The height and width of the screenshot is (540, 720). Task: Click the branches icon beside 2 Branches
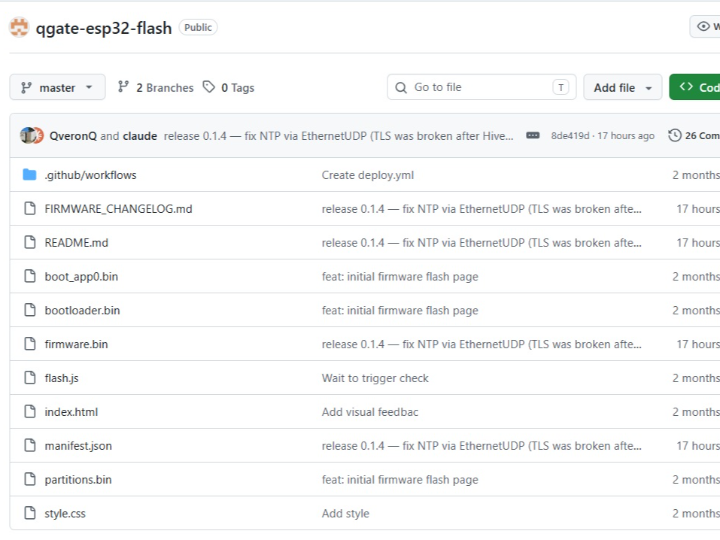click(x=124, y=88)
